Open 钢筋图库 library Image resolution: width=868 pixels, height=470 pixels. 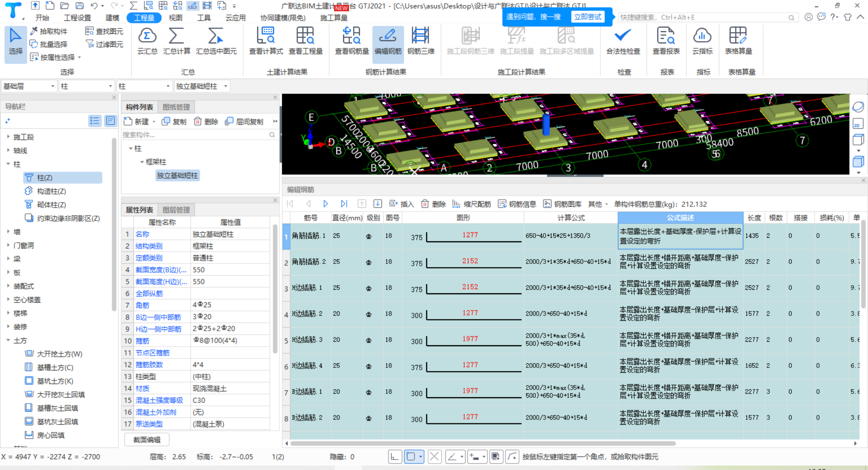(x=562, y=204)
